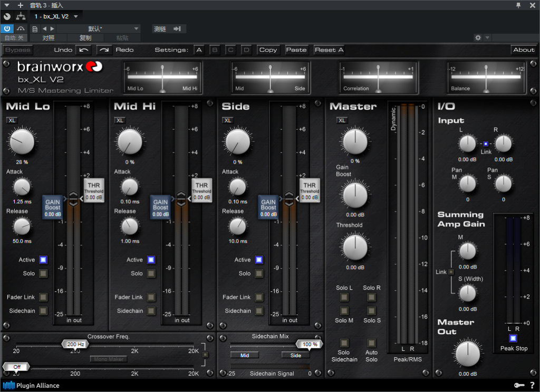The image size is (540, 392).
Task: Click the key license icon
Action: click(x=519, y=385)
